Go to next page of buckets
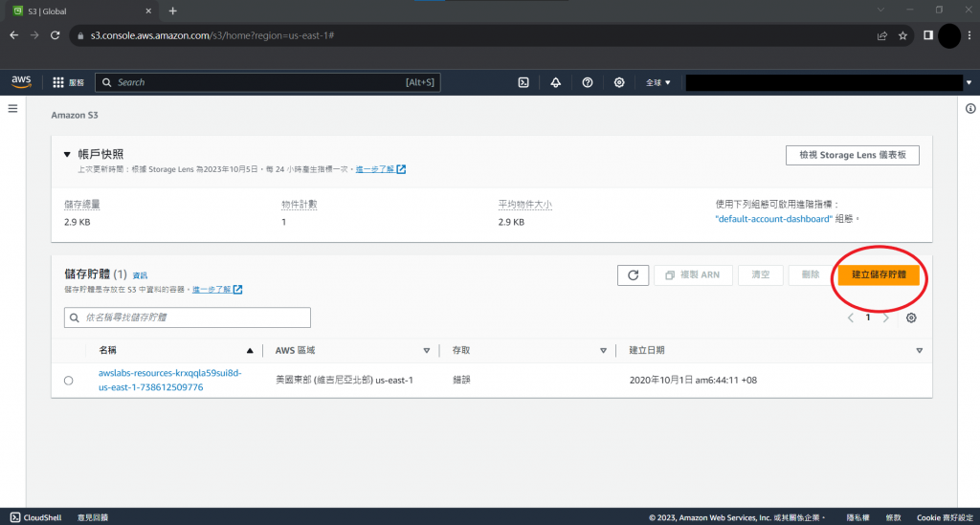 [x=885, y=317]
